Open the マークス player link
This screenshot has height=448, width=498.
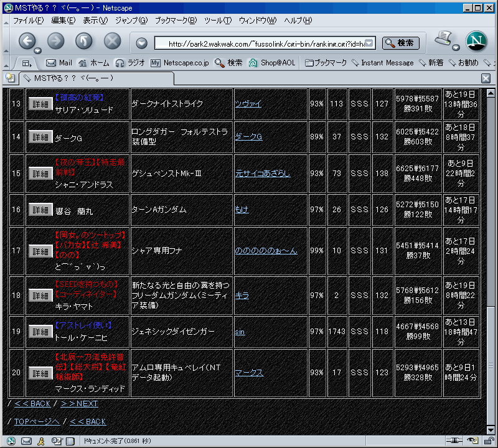(249, 373)
